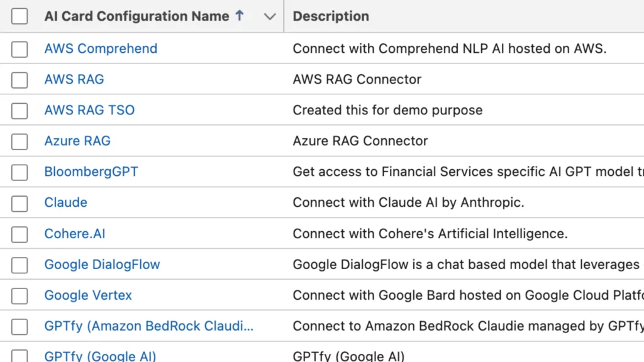Open GPTfy (Amazon BedRock Claudi... link
This screenshot has width=644, height=362.
pyautogui.click(x=148, y=326)
